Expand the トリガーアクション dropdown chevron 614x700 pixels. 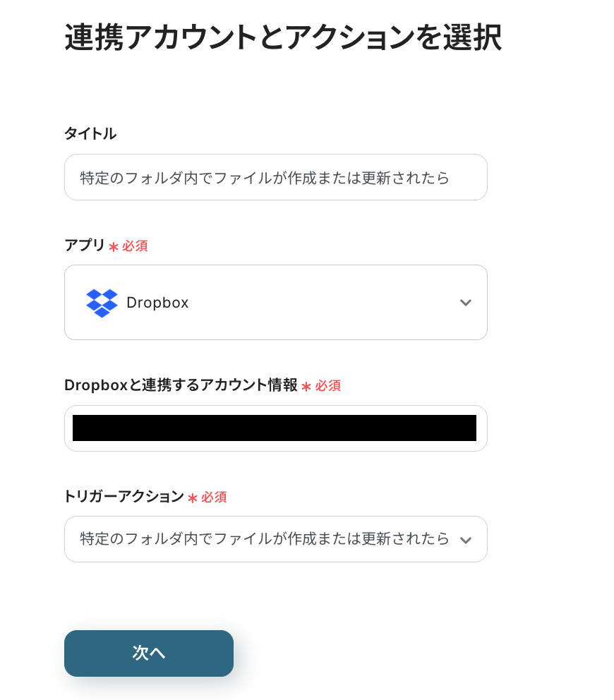pyautogui.click(x=465, y=540)
